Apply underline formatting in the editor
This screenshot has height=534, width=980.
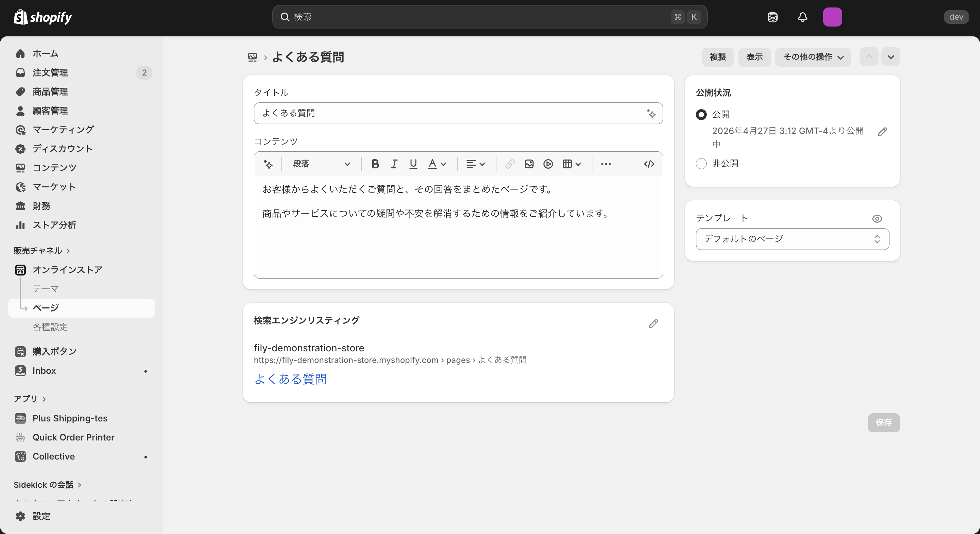coord(413,164)
